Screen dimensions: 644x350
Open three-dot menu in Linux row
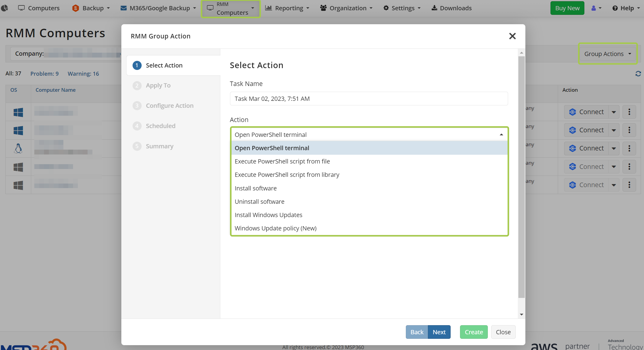tap(629, 148)
